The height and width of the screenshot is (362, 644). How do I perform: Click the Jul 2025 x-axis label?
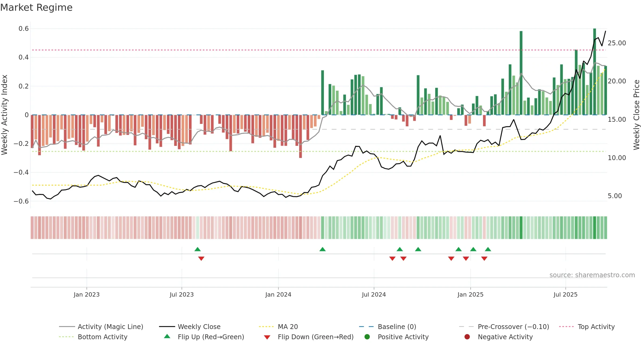tap(565, 294)
